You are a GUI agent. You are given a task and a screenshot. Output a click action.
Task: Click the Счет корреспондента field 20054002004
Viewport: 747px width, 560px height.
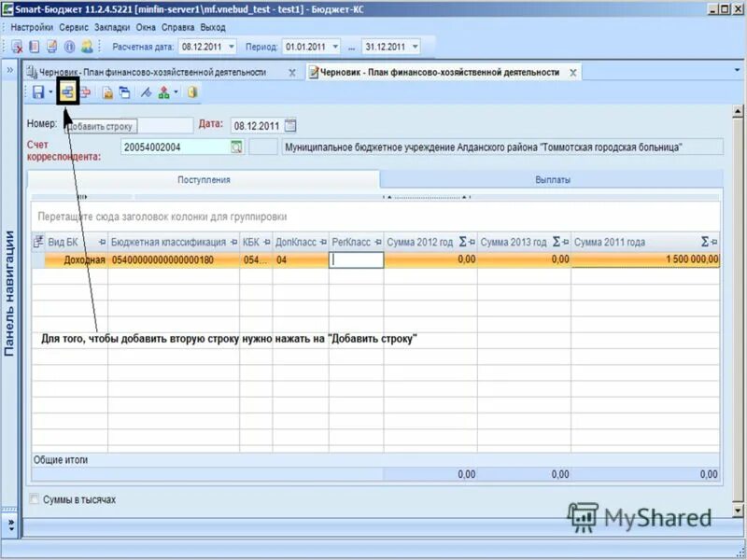click(176, 147)
